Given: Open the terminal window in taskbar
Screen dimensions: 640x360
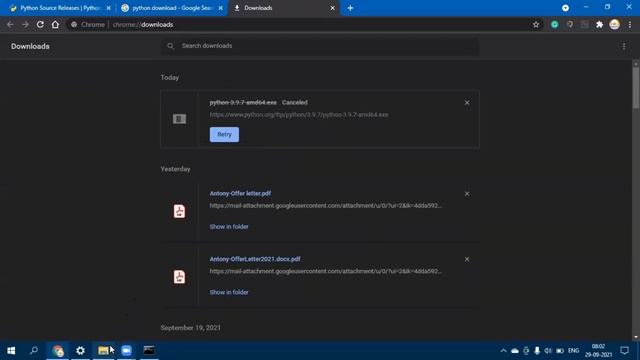Looking at the screenshot, I should (149, 351).
